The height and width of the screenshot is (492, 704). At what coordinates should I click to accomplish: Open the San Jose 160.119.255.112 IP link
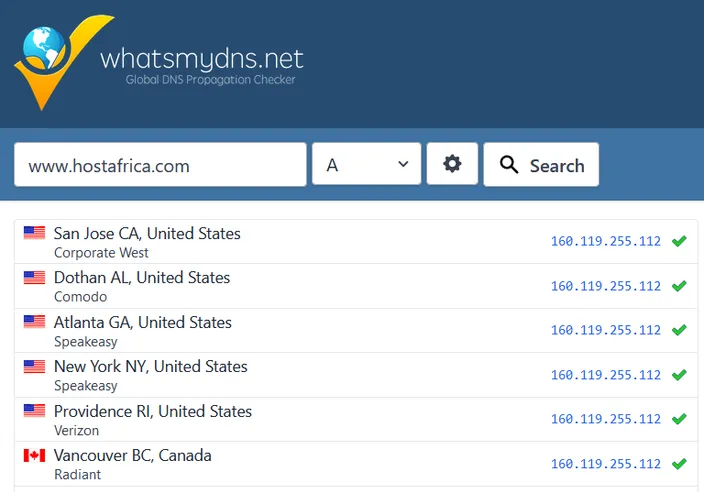coord(606,242)
